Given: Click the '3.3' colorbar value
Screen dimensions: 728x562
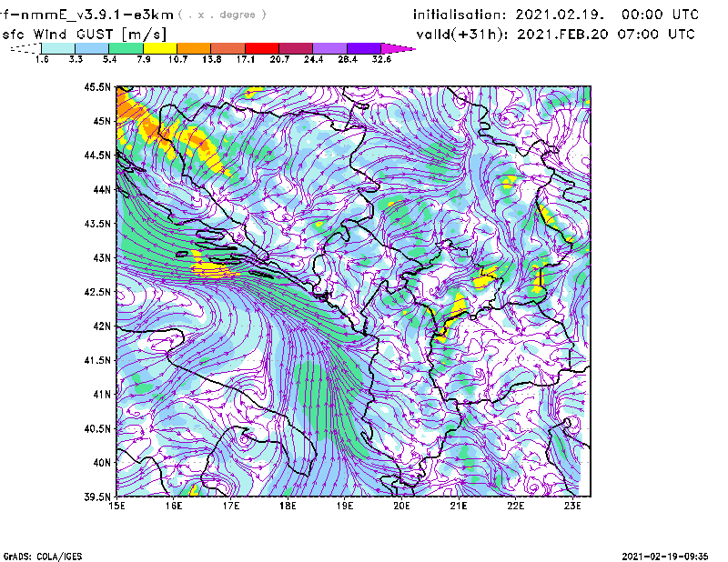Looking at the screenshot, I should pos(76,59).
